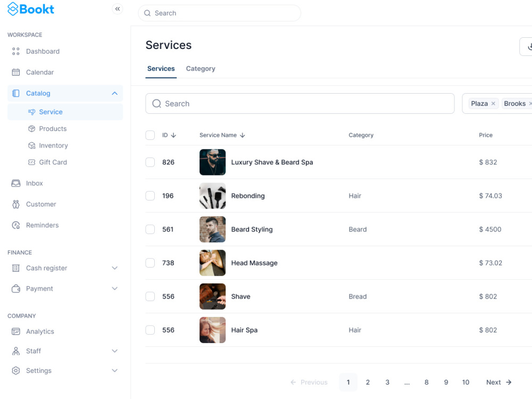532x399 pixels.
Task: Click the Settings gear icon
Action: click(x=15, y=370)
